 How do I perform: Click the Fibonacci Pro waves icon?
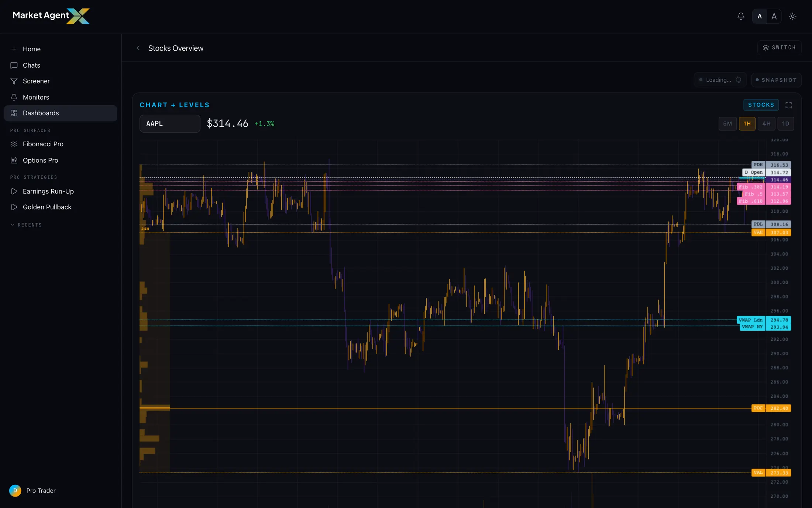(14, 144)
